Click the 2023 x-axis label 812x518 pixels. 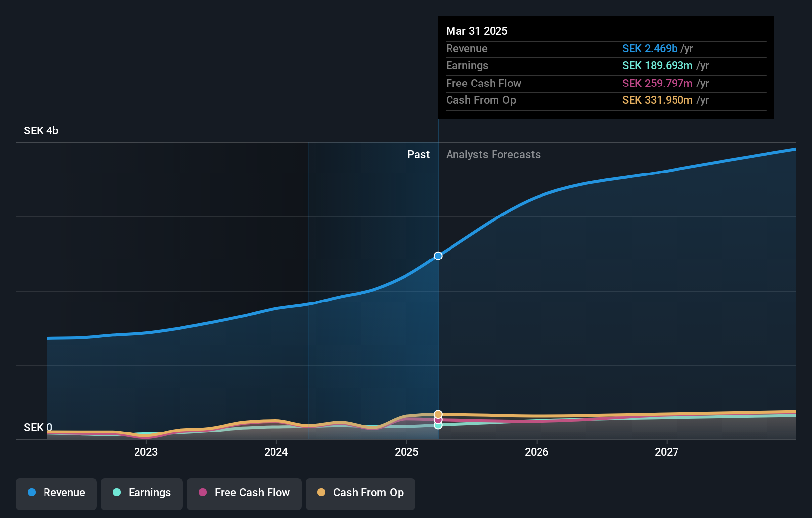click(x=146, y=452)
